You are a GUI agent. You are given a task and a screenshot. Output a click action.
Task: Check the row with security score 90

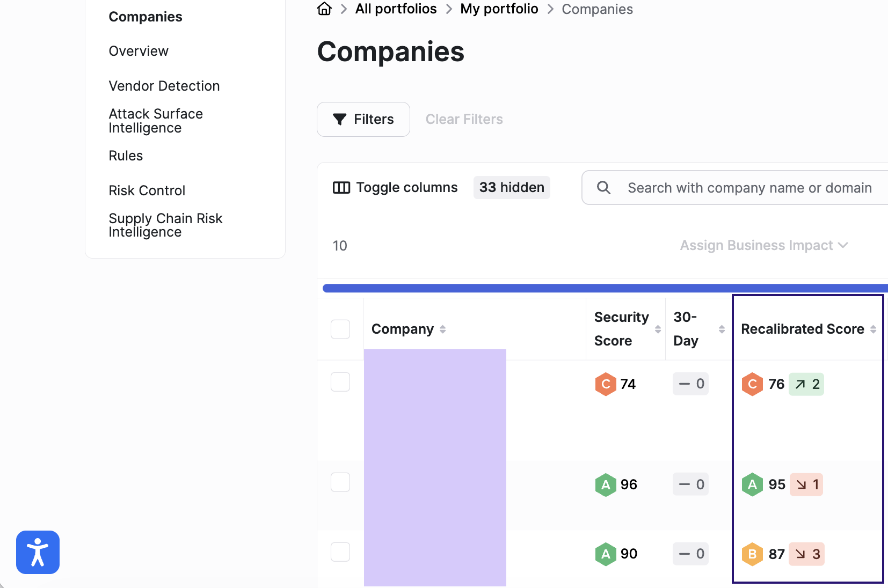tap(340, 552)
